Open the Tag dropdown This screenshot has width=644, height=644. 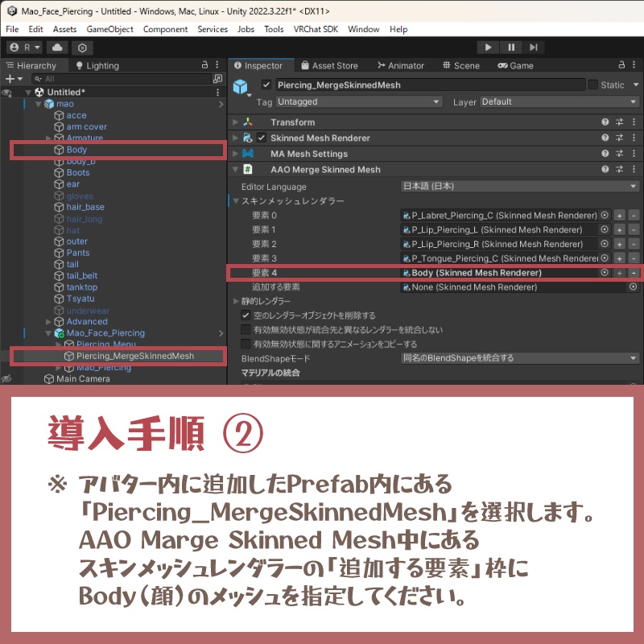359,102
